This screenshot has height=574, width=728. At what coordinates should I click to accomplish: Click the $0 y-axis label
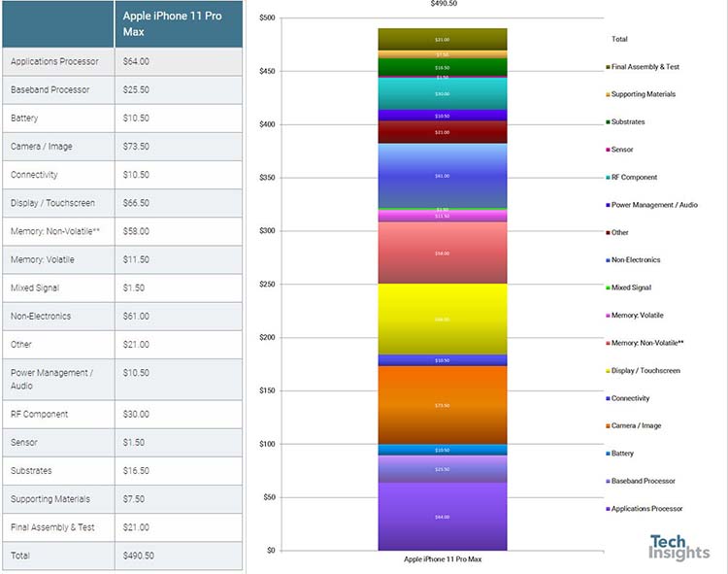pyautogui.click(x=271, y=551)
